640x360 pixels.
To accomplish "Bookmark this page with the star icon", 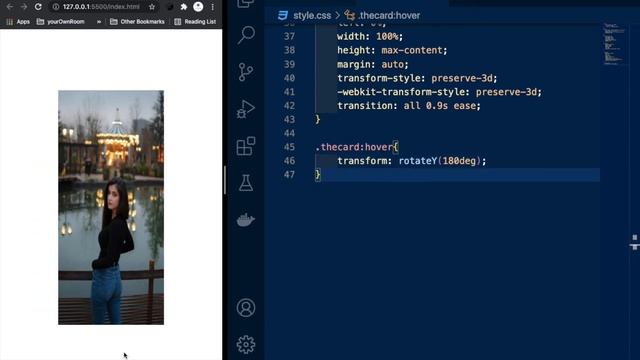I will pyautogui.click(x=152, y=7).
